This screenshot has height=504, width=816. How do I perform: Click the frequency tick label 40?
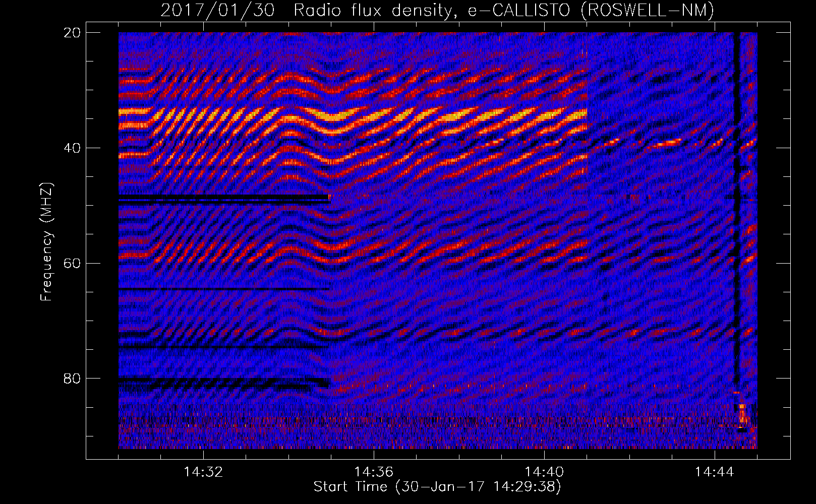coord(73,148)
